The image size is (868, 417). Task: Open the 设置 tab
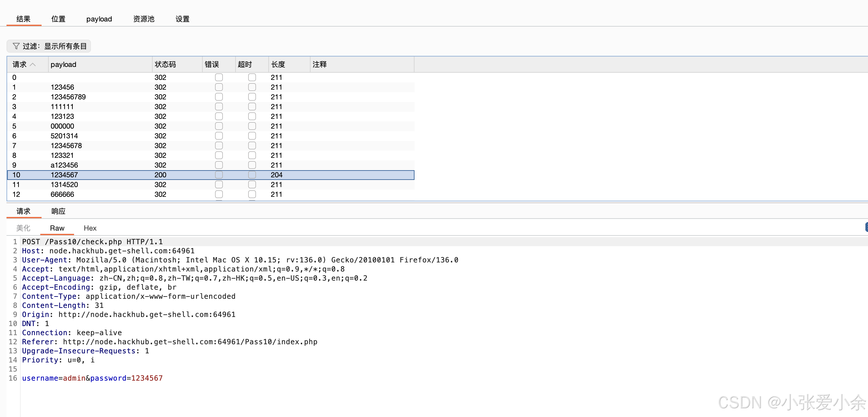182,19
